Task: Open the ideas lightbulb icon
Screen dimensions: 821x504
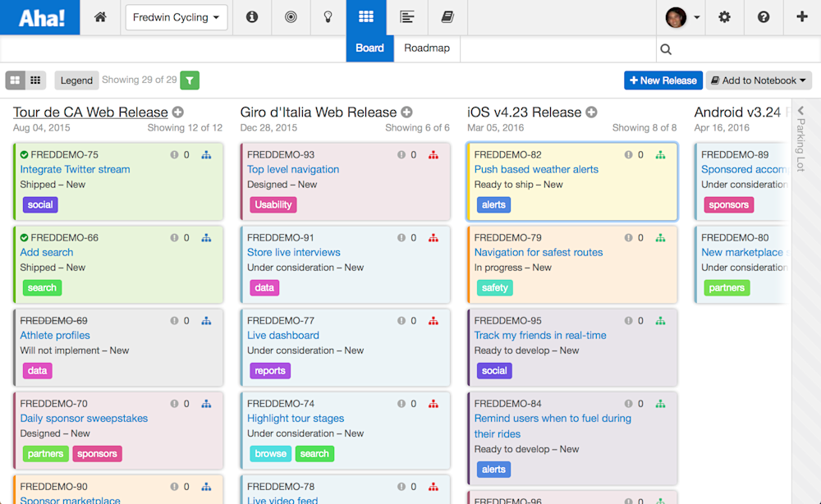Action: click(328, 17)
